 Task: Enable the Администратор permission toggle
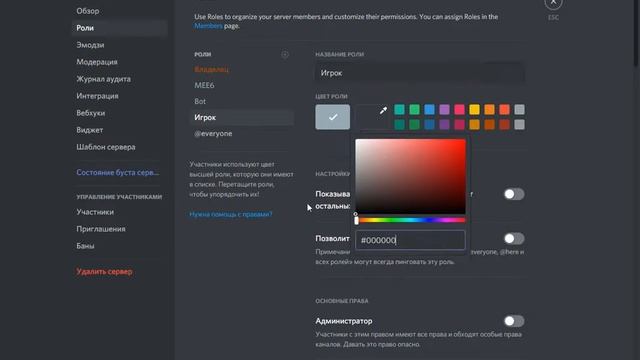[514, 321]
